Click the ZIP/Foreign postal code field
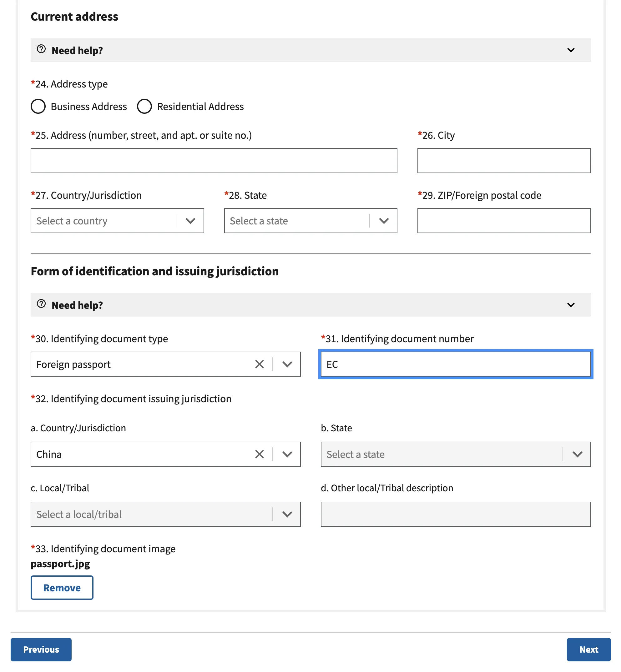 [503, 221]
